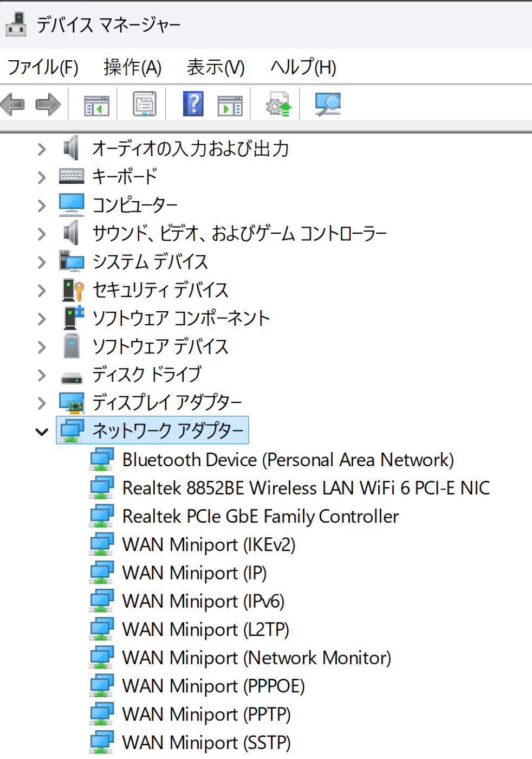Expand the ソフトウェア コンポーネント category
This screenshot has width=532, height=759.
click(x=42, y=318)
